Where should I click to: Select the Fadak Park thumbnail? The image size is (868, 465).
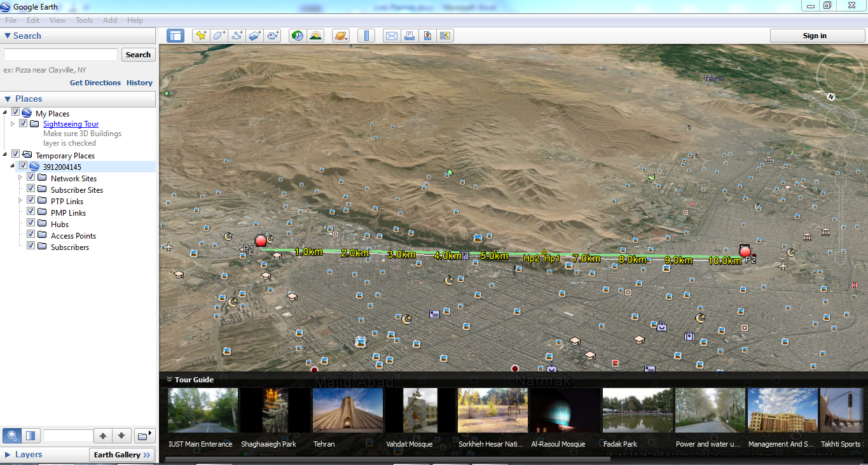click(638, 410)
